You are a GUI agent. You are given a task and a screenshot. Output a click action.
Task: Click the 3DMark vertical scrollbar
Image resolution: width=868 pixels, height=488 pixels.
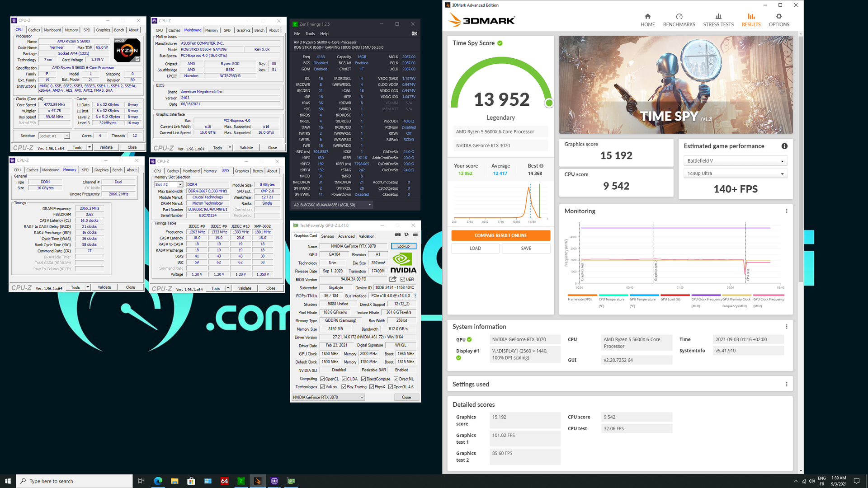pos(801,158)
